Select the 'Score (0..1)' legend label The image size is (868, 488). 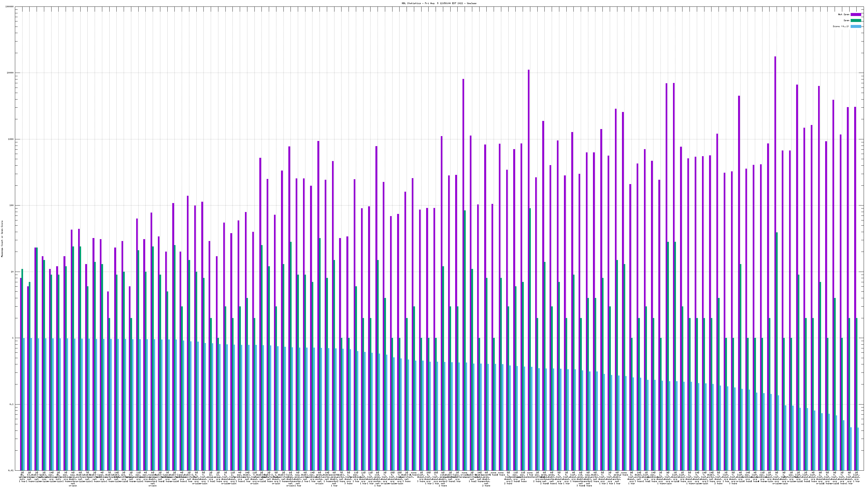841,26
